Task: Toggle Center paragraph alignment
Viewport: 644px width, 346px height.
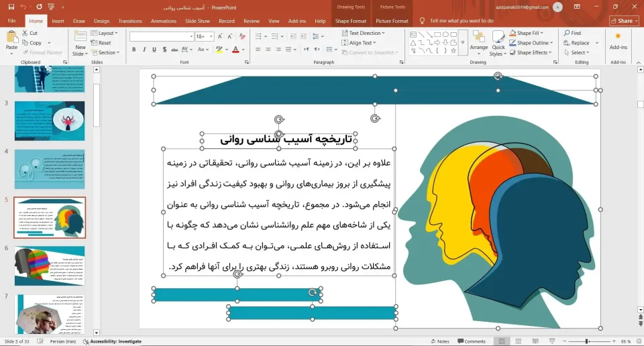Action: click(x=268, y=49)
